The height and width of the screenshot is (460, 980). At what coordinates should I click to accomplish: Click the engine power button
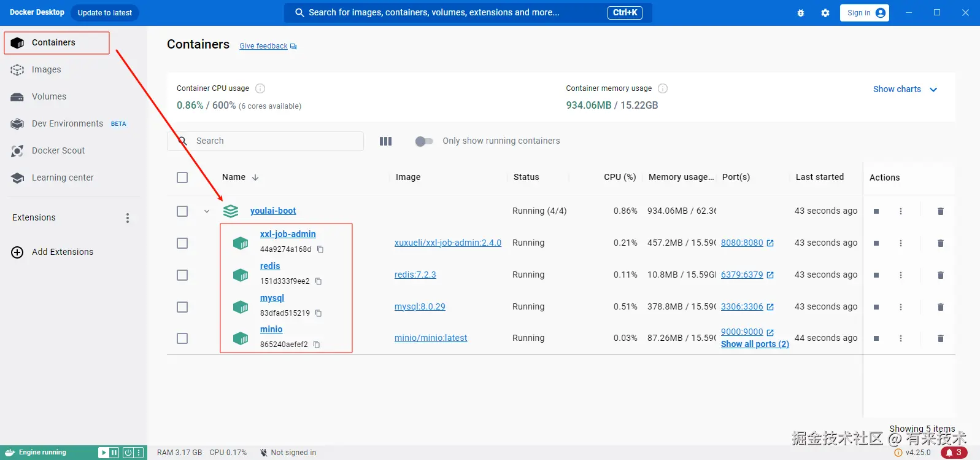[128, 453]
